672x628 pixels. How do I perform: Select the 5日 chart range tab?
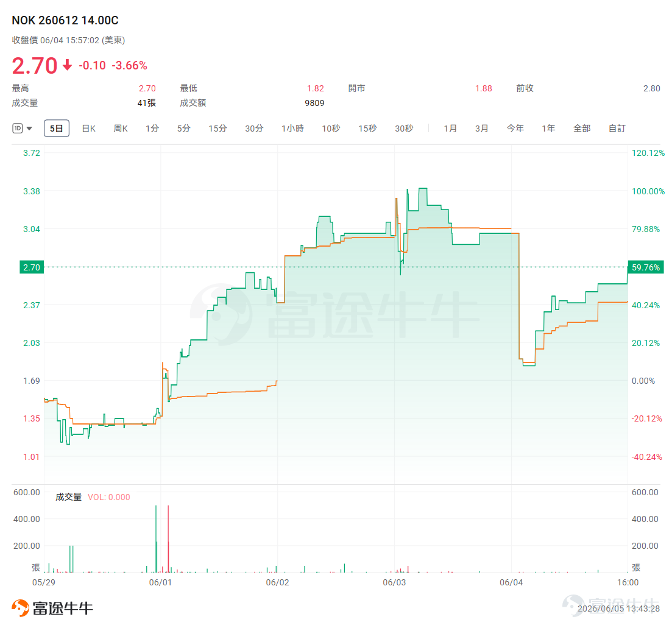tap(57, 129)
